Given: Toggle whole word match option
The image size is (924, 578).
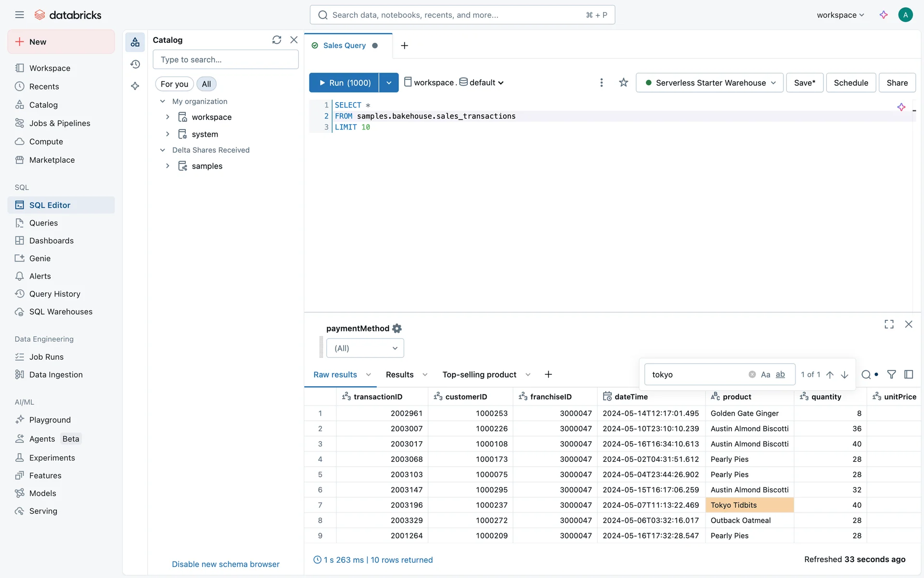Looking at the screenshot, I should 780,375.
